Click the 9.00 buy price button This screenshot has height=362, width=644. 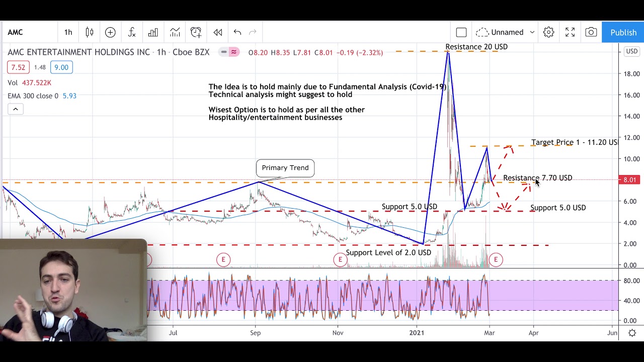pos(61,67)
